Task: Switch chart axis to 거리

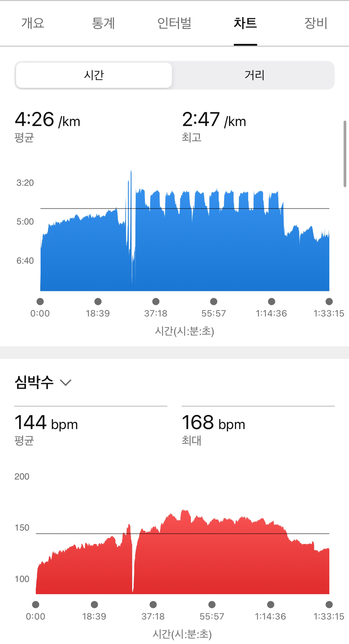Action: pos(254,75)
